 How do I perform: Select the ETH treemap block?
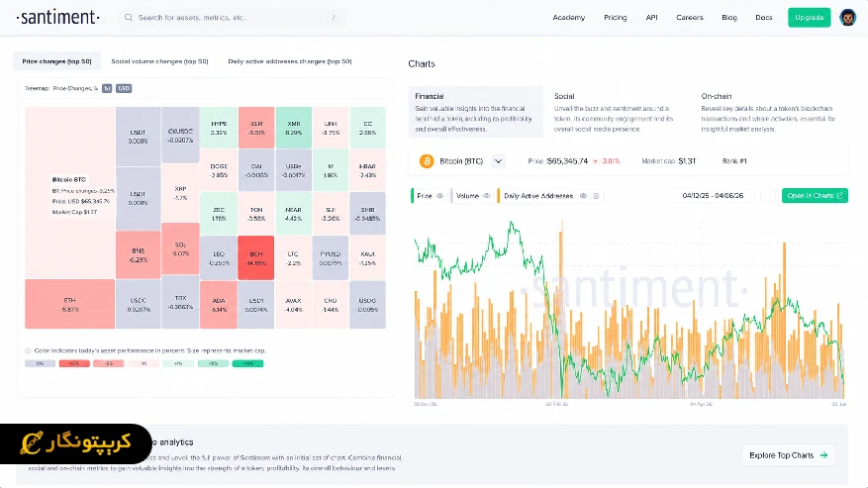tap(69, 304)
